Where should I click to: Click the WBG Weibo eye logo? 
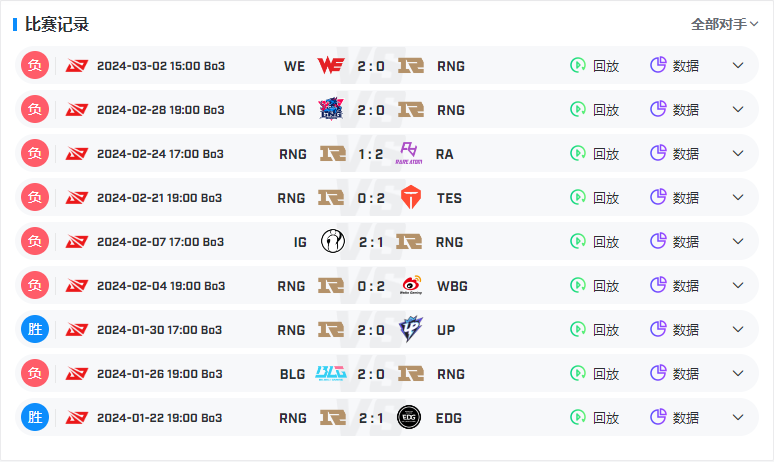click(x=411, y=285)
